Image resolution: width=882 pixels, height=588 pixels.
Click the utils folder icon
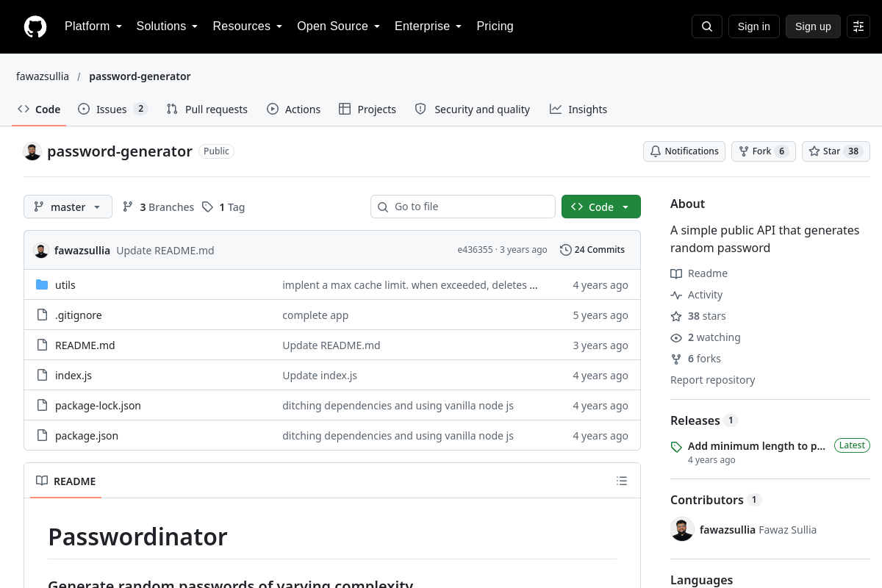point(42,284)
